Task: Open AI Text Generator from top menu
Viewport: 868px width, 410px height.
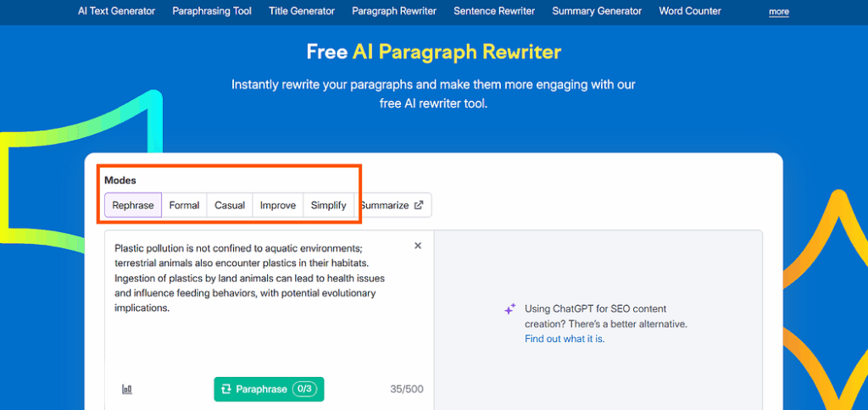Action: tap(117, 11)
